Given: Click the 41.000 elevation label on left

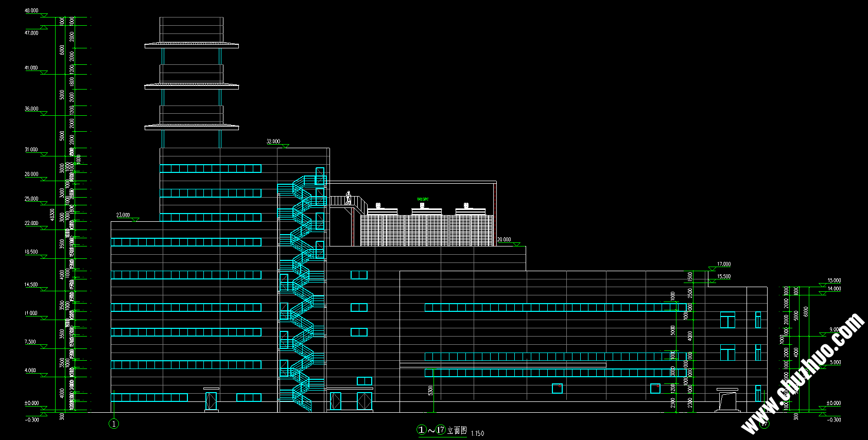Looking at the screenshot, I should 31,67.
